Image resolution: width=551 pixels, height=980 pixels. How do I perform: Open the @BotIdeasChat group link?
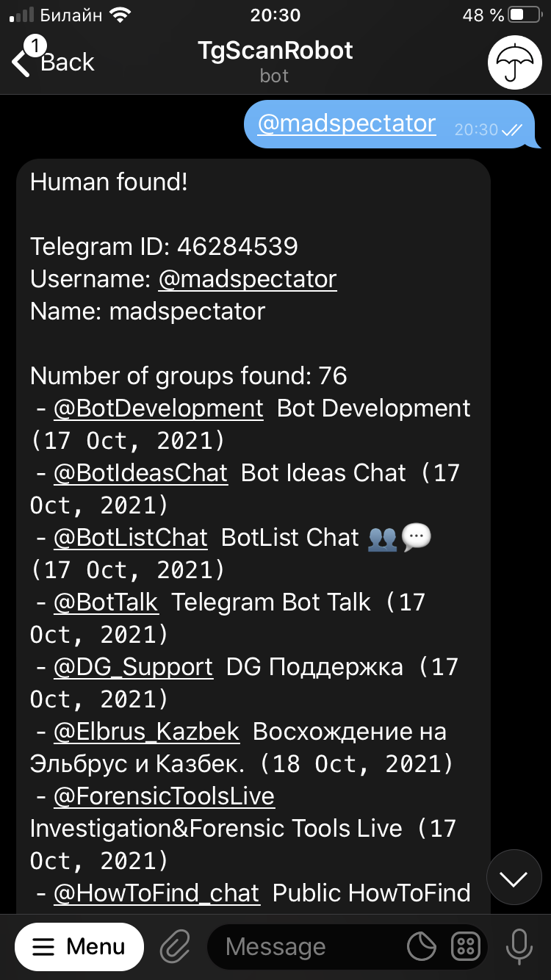pyautogui.click(x=140, y=473)
